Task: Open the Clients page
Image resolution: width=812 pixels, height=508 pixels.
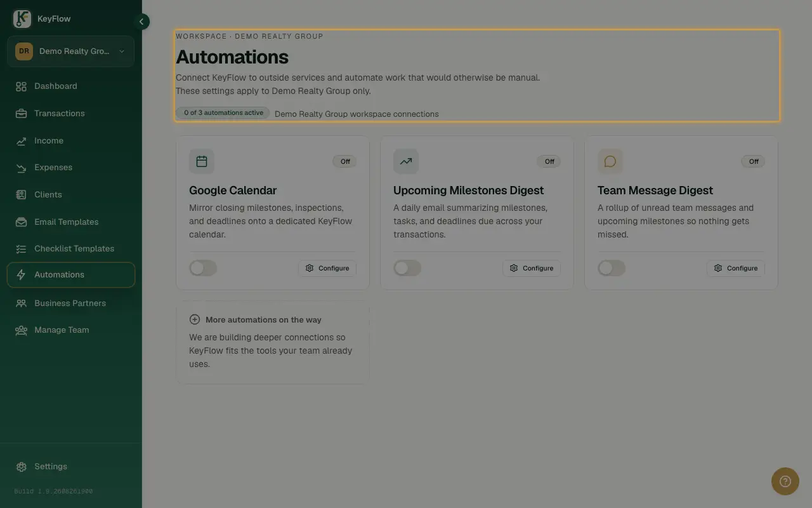Action: tap(70, 195)
